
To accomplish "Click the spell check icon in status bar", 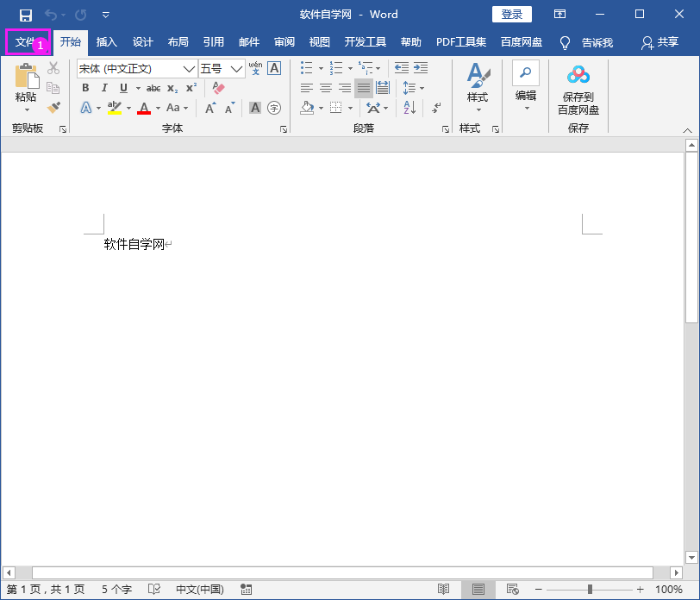I will pos(154,589).
